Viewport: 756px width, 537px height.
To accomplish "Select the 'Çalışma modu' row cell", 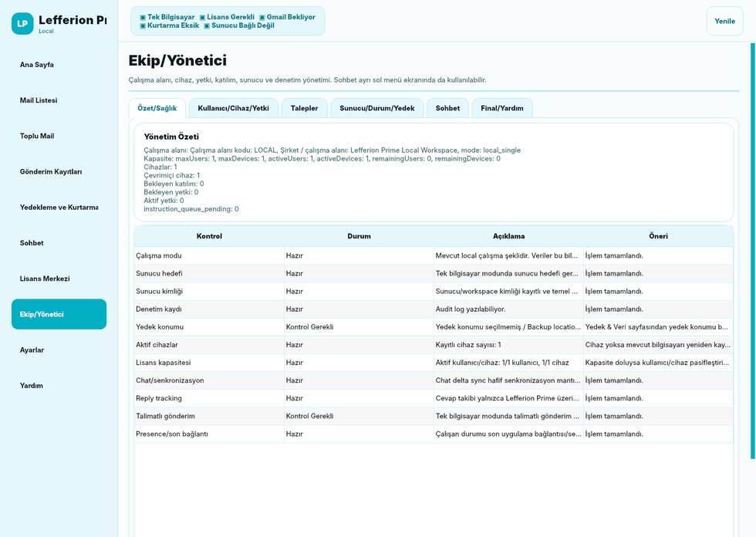I will point(209,255).
